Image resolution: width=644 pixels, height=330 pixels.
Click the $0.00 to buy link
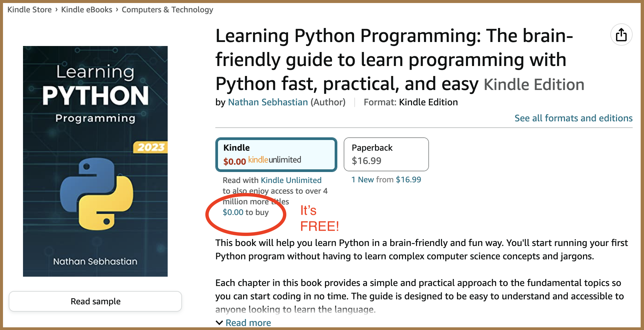(246, 212)
